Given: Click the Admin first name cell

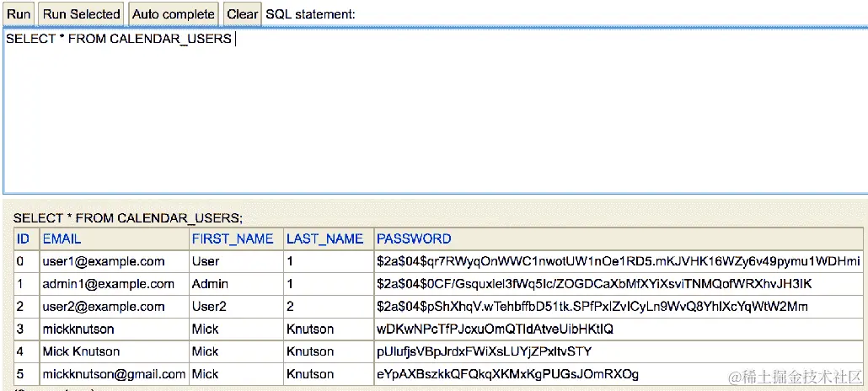Looking at the screenshot, I should point(210,284).
